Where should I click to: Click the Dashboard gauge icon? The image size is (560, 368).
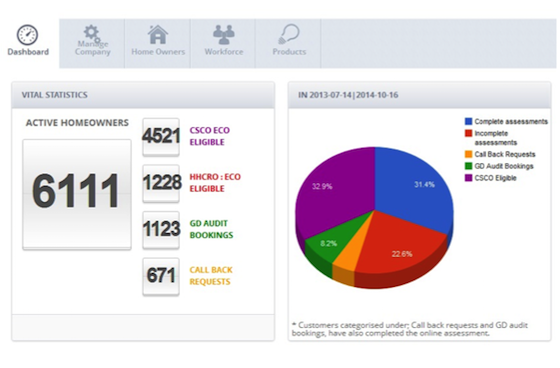click(28, 35)
